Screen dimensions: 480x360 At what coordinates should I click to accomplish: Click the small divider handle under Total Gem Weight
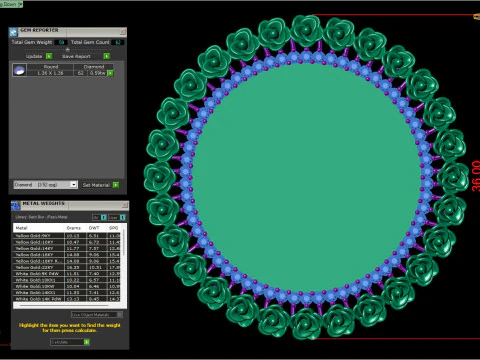[68, 49]
